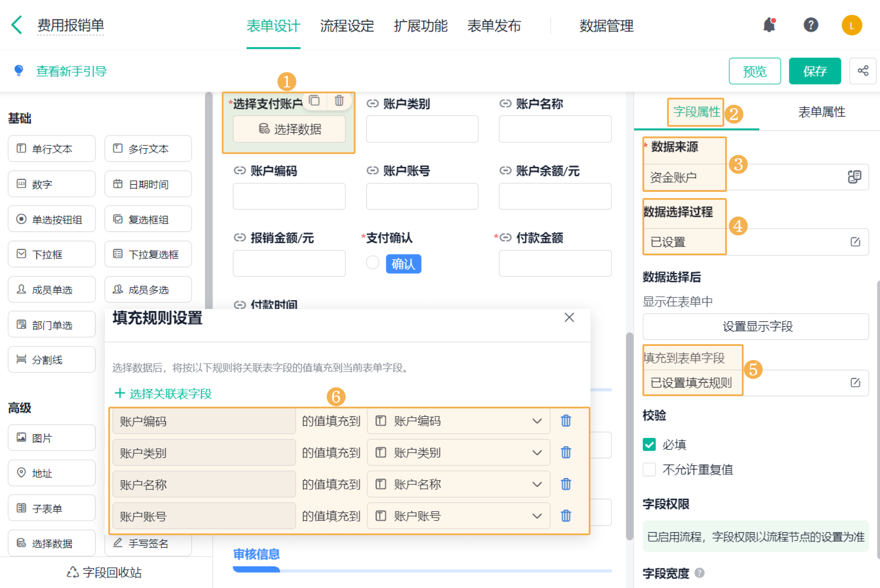Switch to the 流程设定 tab
The width and height of the screenshot is (880, 588).
click(347, 26)
